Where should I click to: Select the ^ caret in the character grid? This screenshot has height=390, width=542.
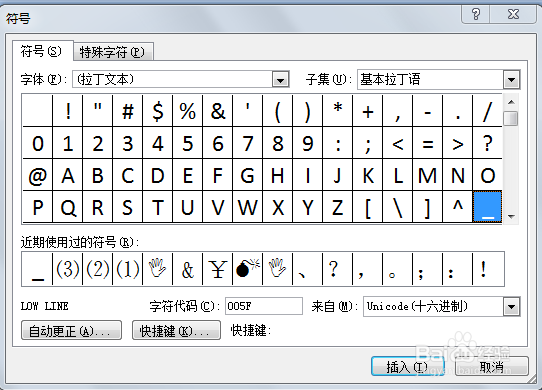458,207
